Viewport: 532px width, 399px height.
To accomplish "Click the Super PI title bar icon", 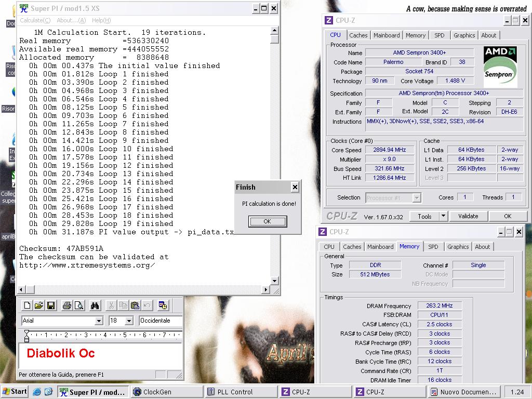I will click(x=24, y=8).
